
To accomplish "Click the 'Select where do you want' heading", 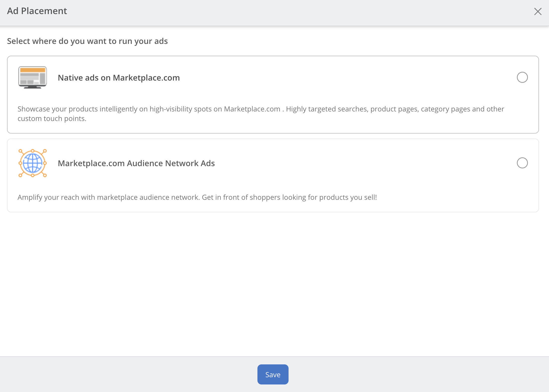I will coord(87,41).
